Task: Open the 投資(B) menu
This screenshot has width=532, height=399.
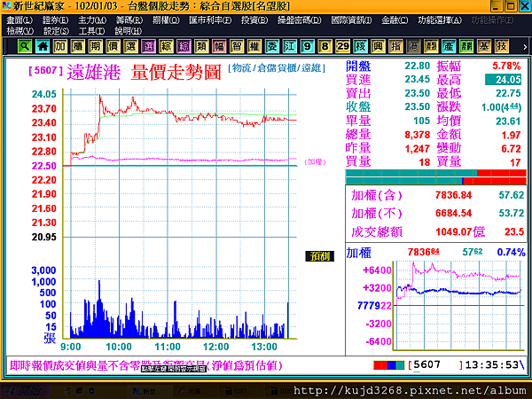Action: pyautogui.click(x=254, y=20)
